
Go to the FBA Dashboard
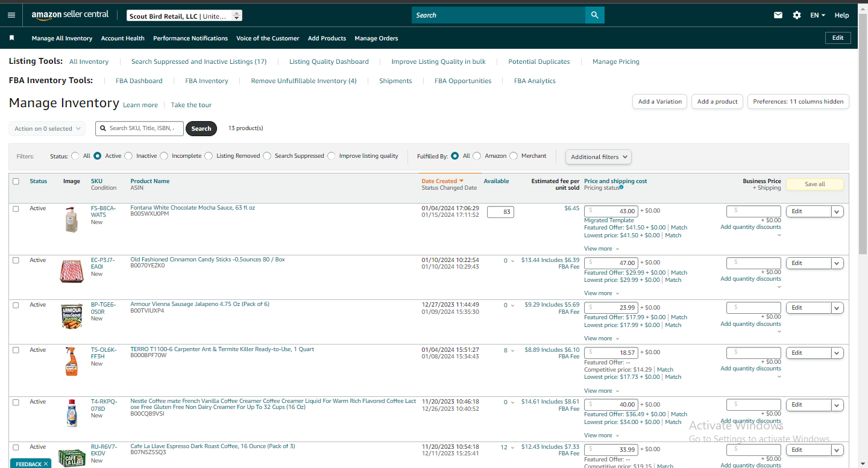(139, 81)
